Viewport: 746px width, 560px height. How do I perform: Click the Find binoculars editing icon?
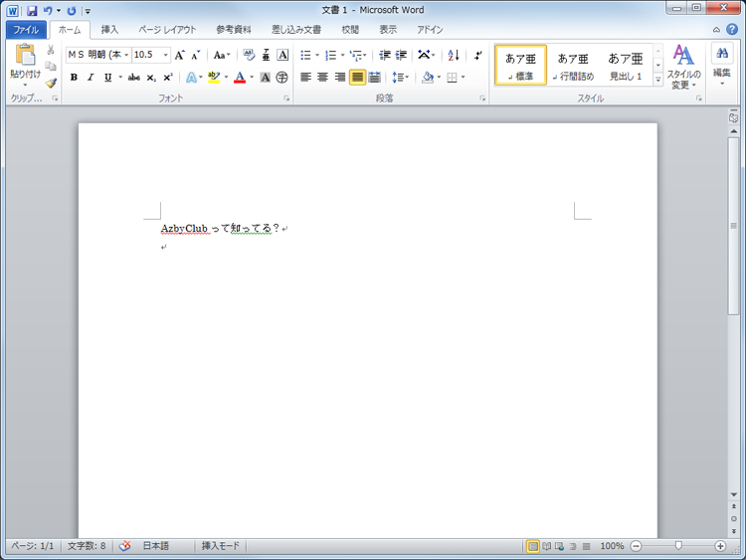tap(722, 53)
